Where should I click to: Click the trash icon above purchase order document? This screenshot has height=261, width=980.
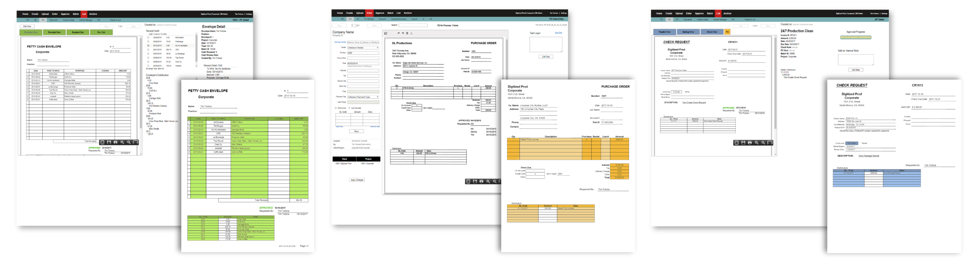pyautogui.click(x=407, y=33)
